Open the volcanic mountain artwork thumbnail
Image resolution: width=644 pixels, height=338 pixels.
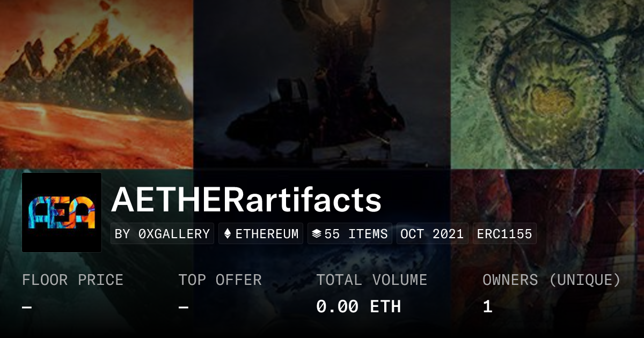pos(97,80)
